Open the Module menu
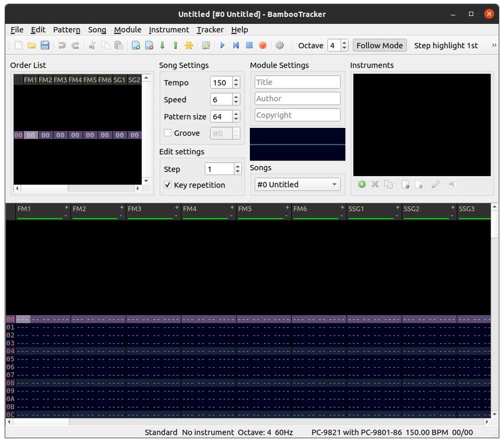The height and width of the screenshot is (443, 504). tap(127, 30)
